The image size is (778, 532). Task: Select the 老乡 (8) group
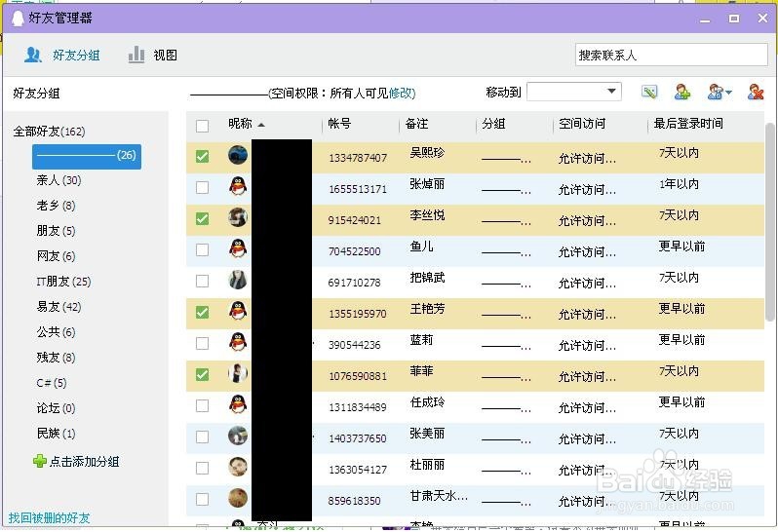click(56, 206)
